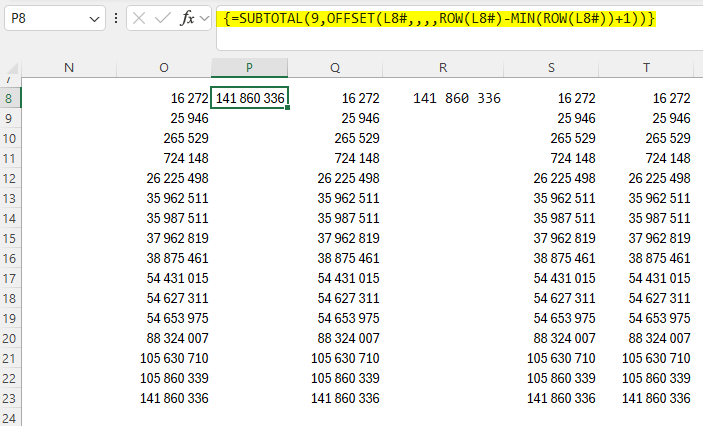Click into the SUBTOTAL formula text

(440, 19)
